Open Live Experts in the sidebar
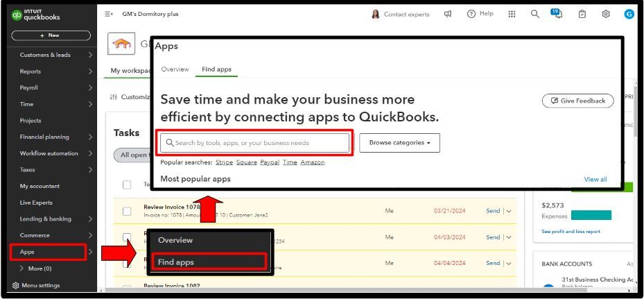Image resolution: width=644 pixels, height=299 pixels. [x=36, y=203]
